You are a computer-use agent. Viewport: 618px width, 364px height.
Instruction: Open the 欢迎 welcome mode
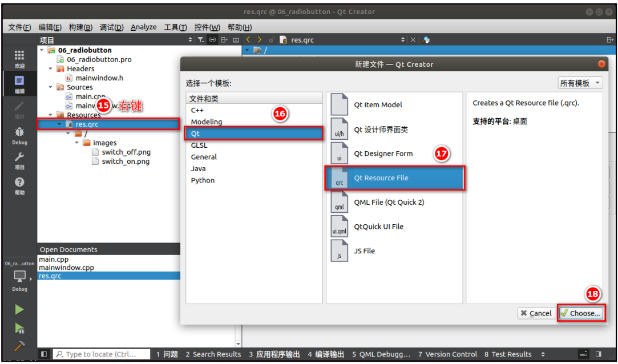(19, 59)
